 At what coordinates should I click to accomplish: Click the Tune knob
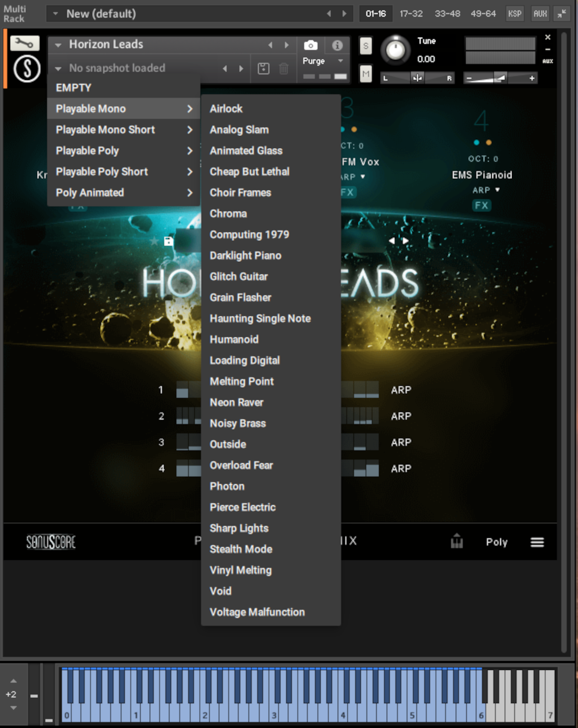(395, 50)
